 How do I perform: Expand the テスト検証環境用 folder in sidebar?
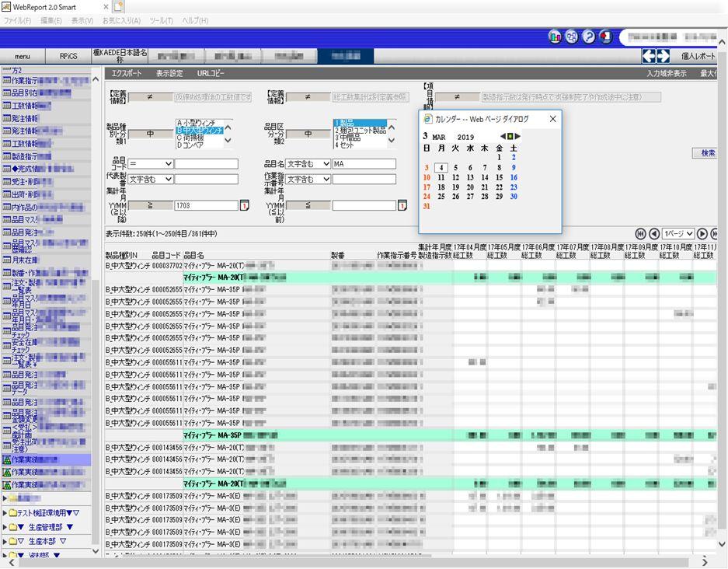click(5, 513)
